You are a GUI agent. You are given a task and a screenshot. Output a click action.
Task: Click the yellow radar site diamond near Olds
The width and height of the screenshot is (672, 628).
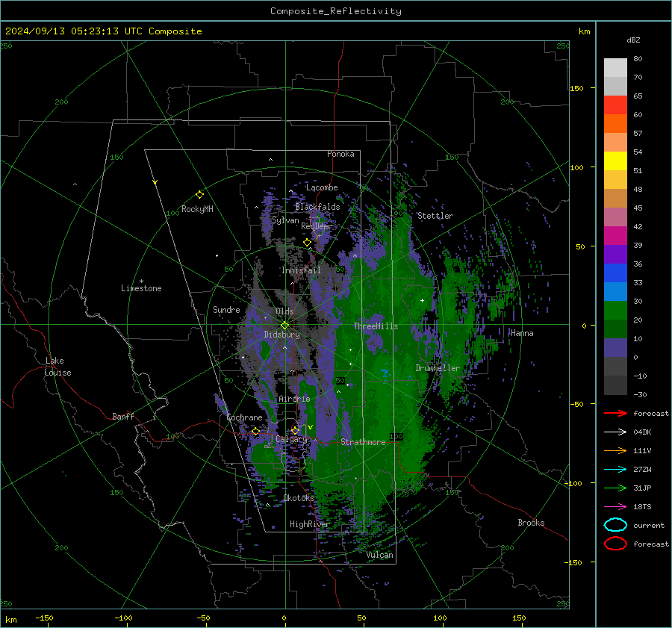coord(284,326)
